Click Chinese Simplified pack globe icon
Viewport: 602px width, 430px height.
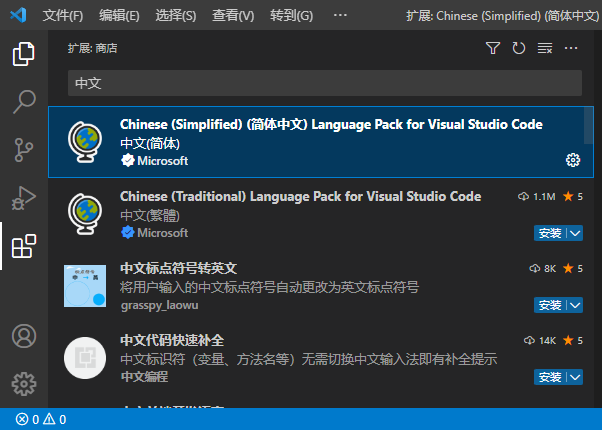click(85, 142)
